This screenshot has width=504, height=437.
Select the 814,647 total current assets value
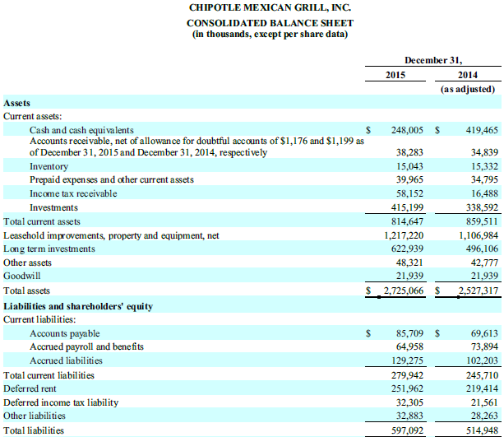(407, 221)
